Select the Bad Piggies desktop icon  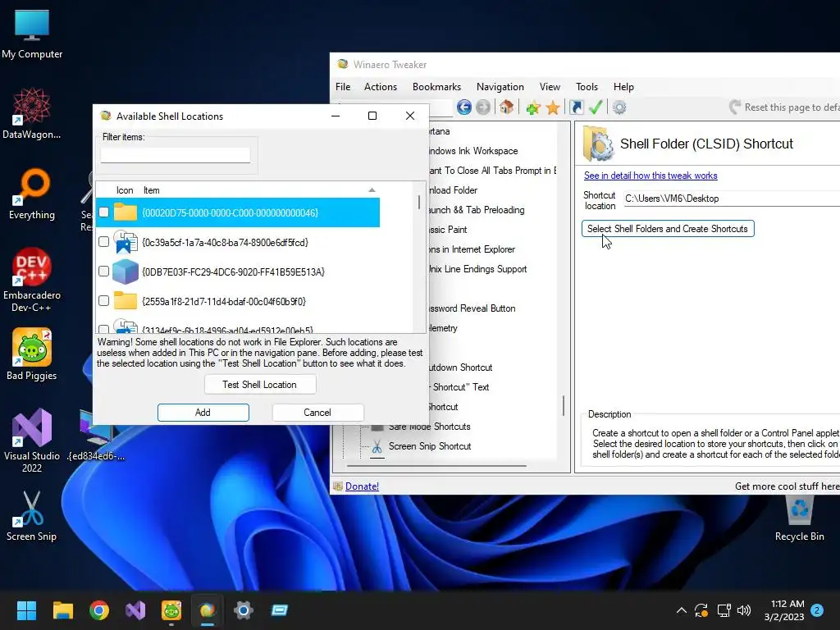(32, 354)
